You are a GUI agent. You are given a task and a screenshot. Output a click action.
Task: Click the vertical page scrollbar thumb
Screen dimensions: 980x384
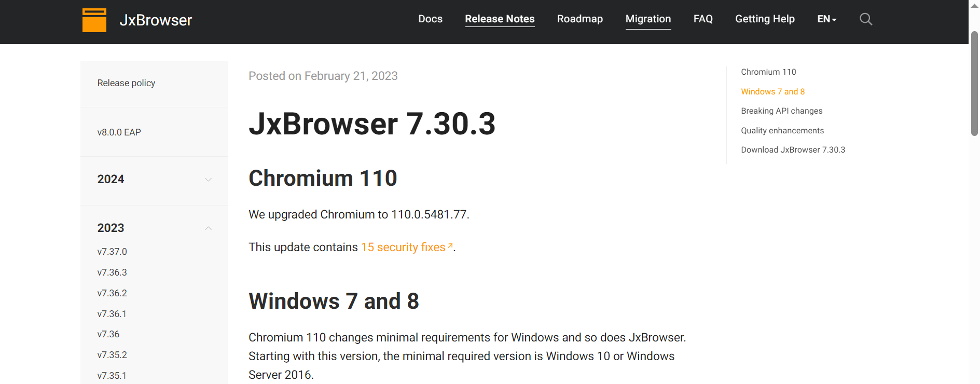click(x=974, y=83)
